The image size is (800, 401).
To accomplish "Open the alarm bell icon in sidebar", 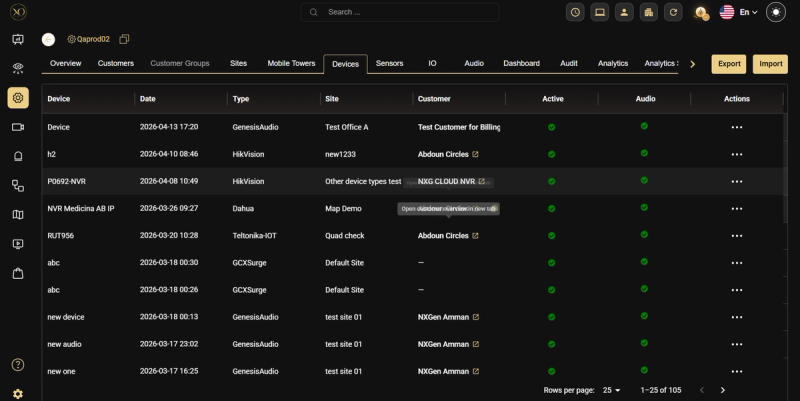I will pyautogui.click(x=18, y=156).
